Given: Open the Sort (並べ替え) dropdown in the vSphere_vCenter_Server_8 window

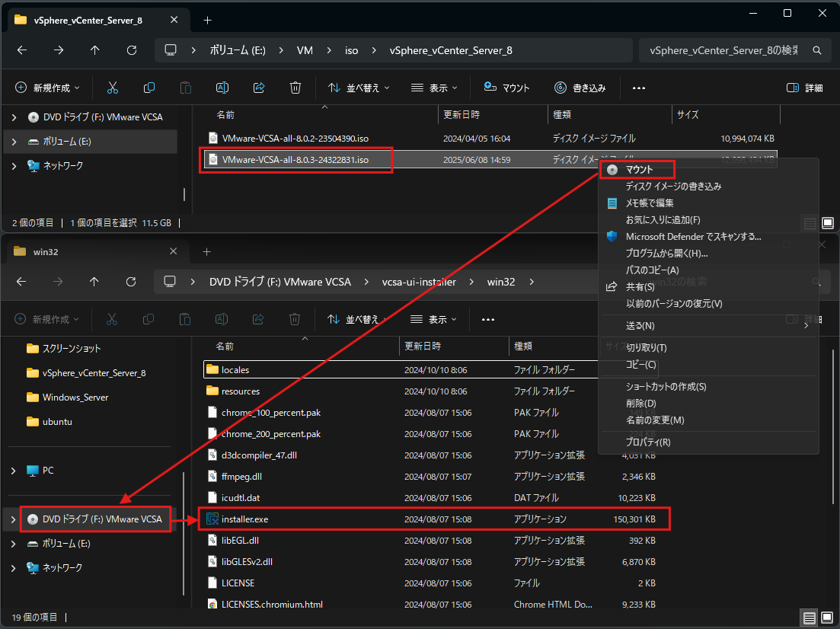Looking at the screenshot, I should [x=359, y=88].
